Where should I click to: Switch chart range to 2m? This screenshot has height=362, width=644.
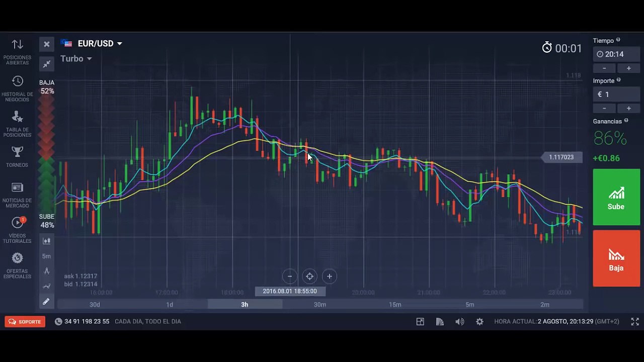(545, 305)
